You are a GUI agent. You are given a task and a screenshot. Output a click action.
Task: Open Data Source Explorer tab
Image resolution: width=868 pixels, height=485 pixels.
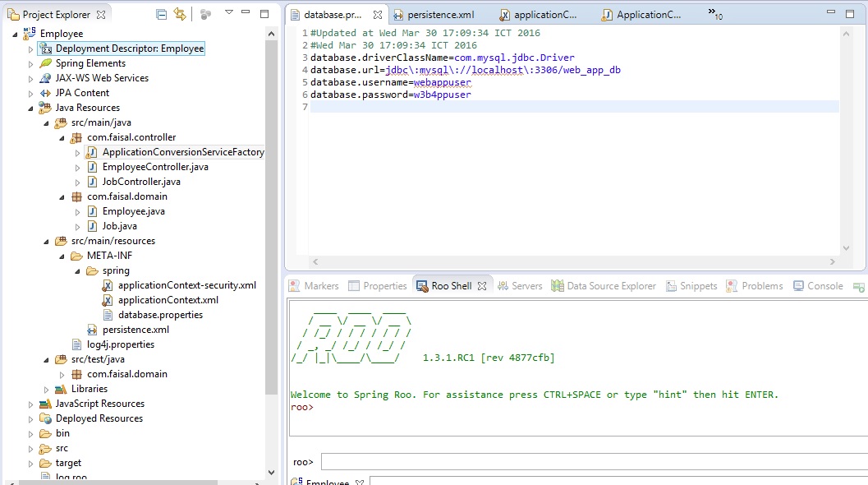(x=604, y=286)
